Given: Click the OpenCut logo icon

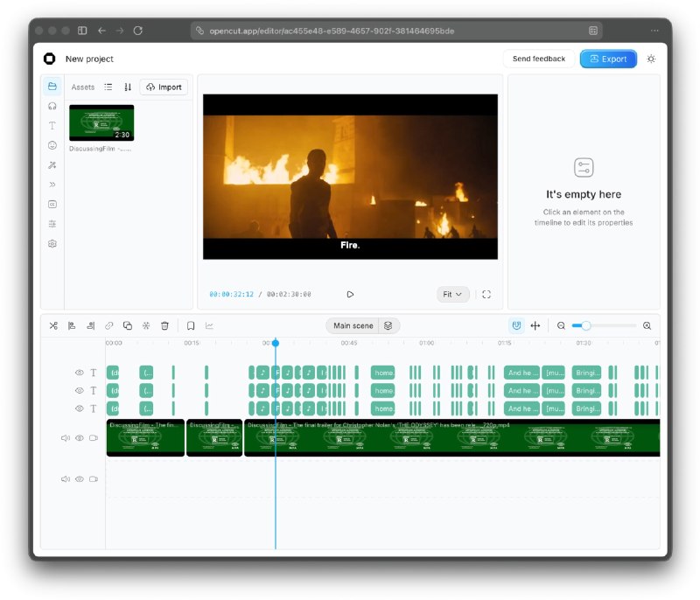Looking at the screenshot, I should point(49,59).
